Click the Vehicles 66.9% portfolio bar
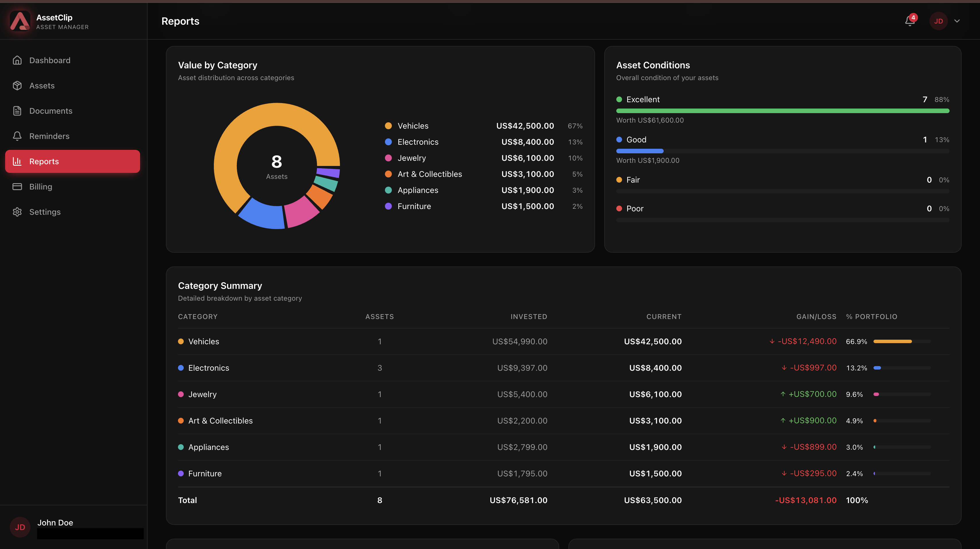 click(902, 341)
